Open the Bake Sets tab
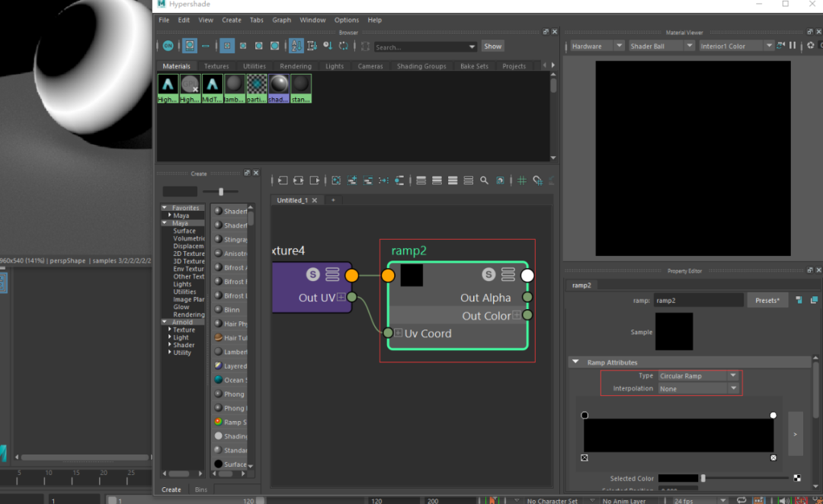This screenshot has width=823, height=504. pyautogui.click(x=474, y=66)
